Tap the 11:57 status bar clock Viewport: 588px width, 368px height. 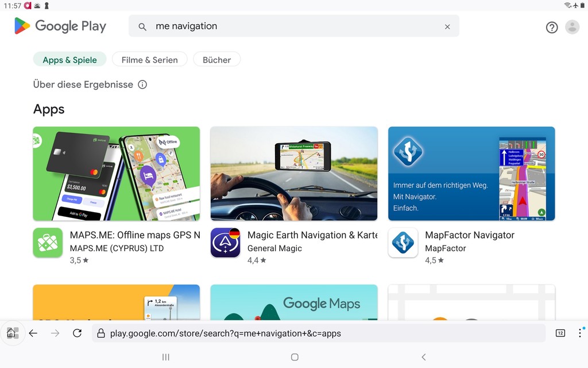click(13, 6)
